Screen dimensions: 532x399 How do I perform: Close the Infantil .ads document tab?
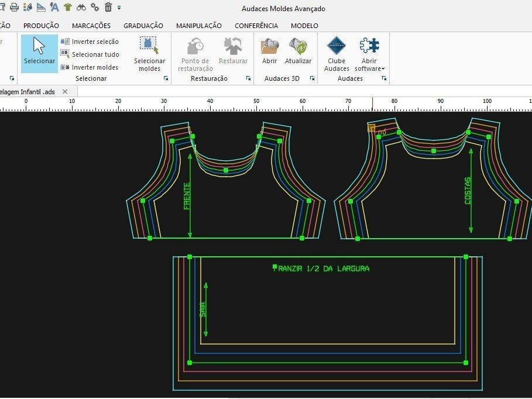65,92
